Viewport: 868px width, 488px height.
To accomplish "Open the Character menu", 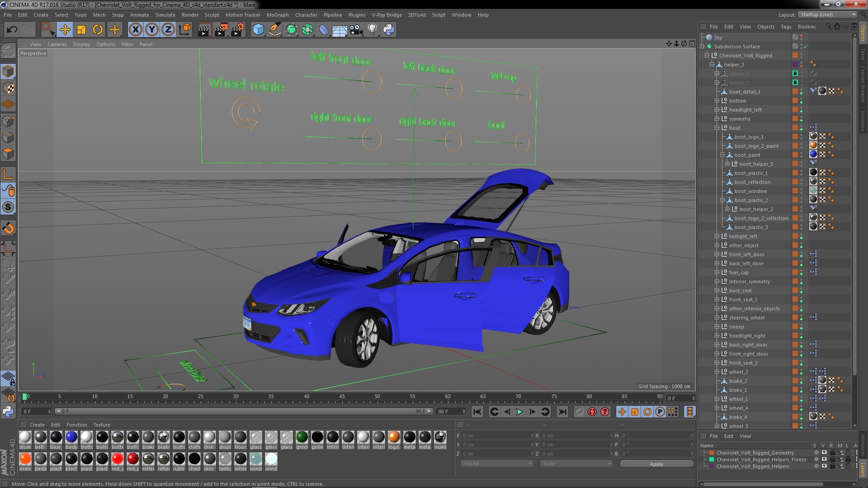I will pyautogui.click(x=306, y=15).
